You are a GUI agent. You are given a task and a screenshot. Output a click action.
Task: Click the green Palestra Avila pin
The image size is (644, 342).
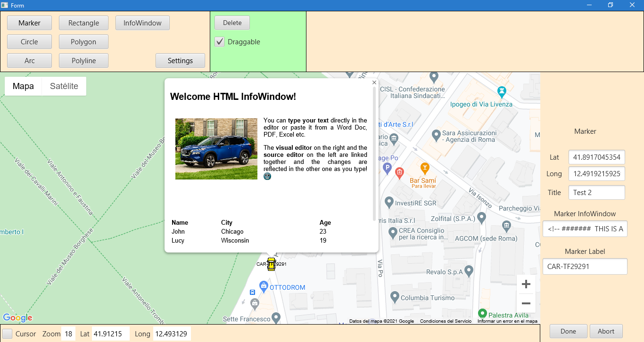point(482,313)
